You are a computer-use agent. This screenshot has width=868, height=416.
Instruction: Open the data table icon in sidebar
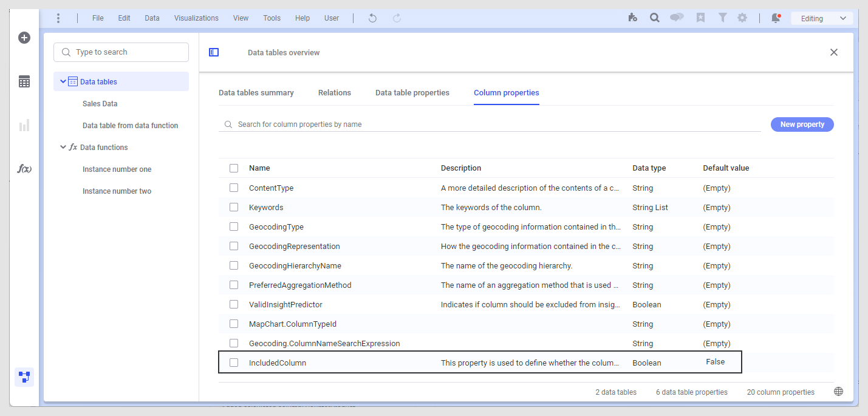point(24,82)
